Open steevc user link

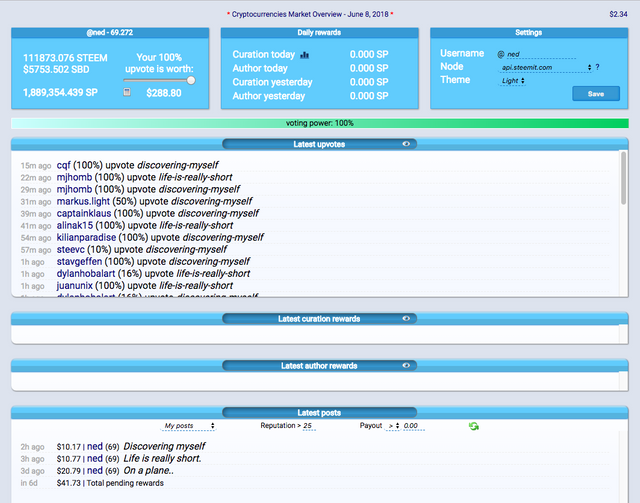tap(70, 249)
